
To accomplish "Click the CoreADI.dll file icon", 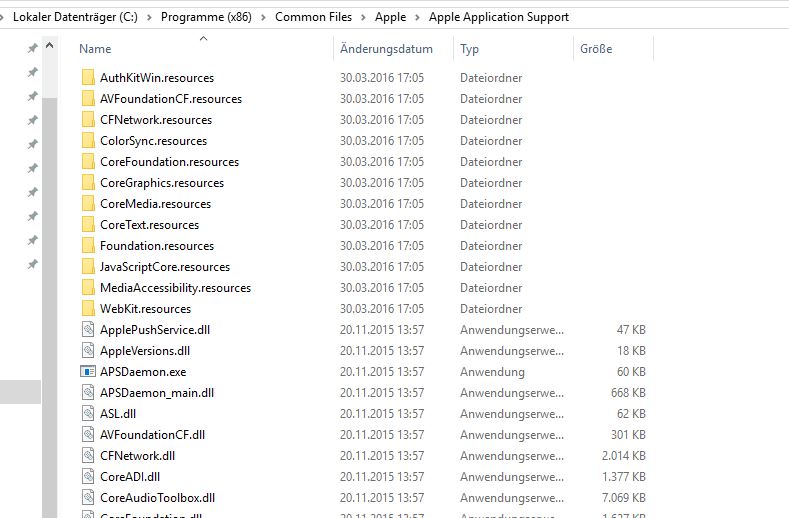I will pos(88,476).
